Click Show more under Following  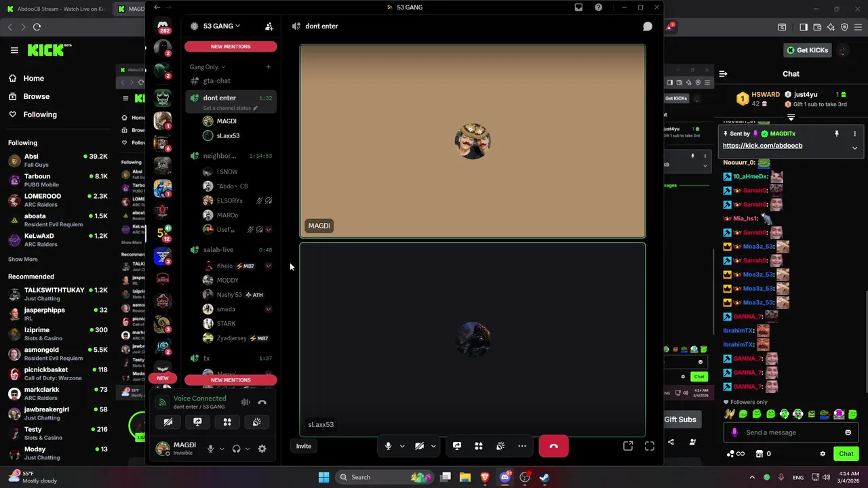23,259
